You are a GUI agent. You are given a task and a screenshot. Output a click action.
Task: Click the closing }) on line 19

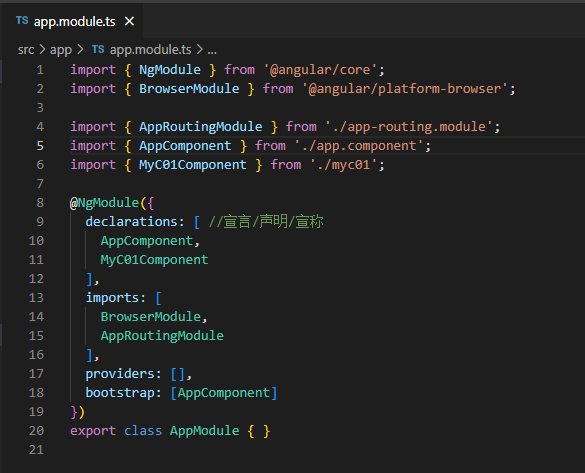click(x=78, y=412)
